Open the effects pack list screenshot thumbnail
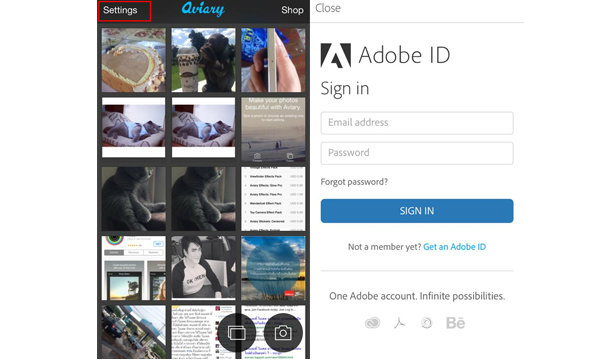The width and height of the screenshot is (600, 360). click(x=273, y=199)
